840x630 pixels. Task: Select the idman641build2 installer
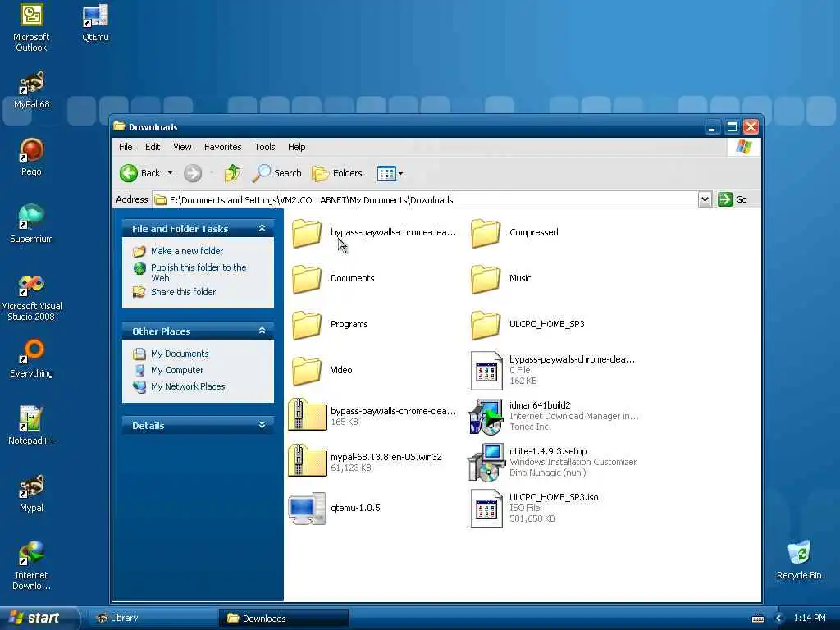554,416
